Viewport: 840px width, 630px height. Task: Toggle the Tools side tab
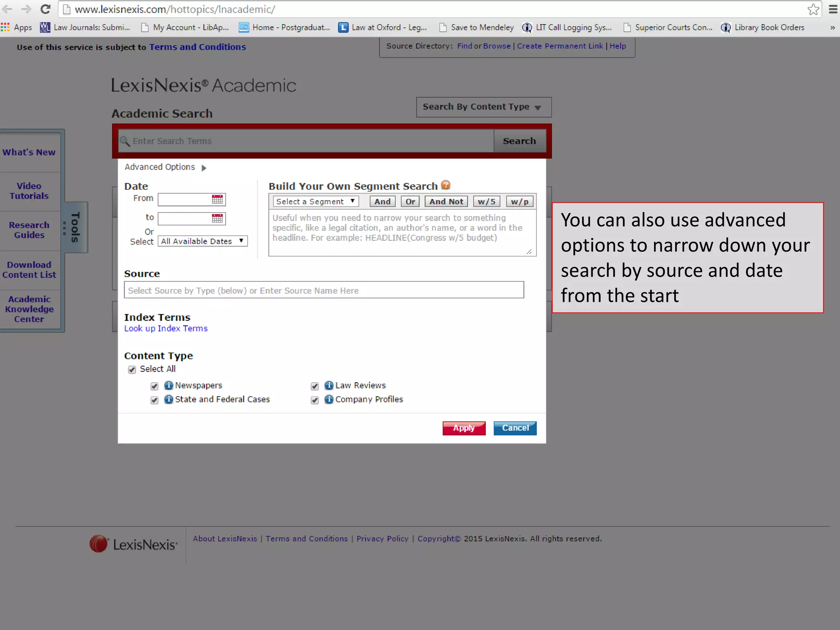pos(75,227)
